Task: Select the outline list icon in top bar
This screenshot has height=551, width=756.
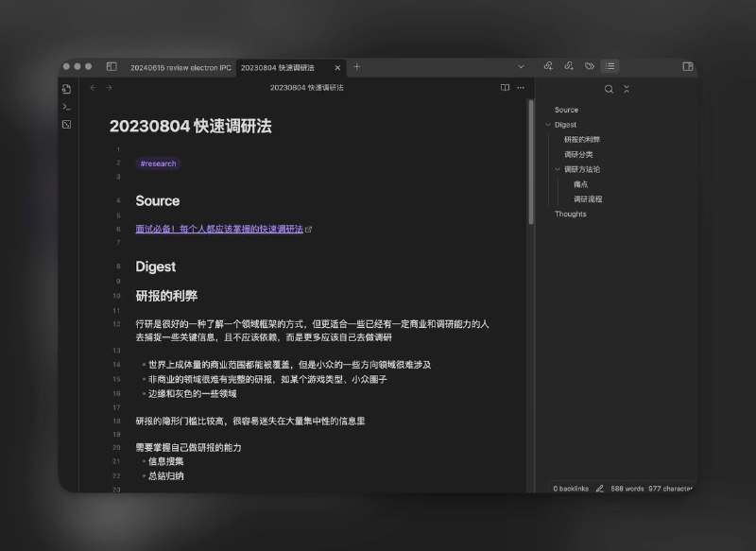Action: pyautogui.click(x=610, y=67)
